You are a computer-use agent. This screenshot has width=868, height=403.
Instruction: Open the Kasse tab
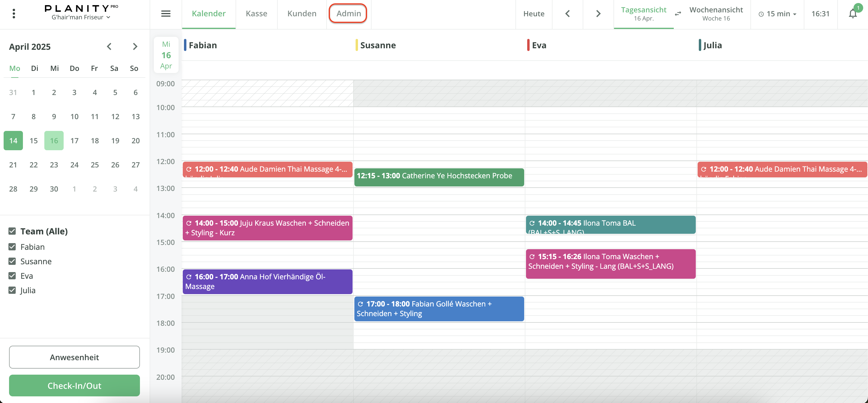point(256,14)
